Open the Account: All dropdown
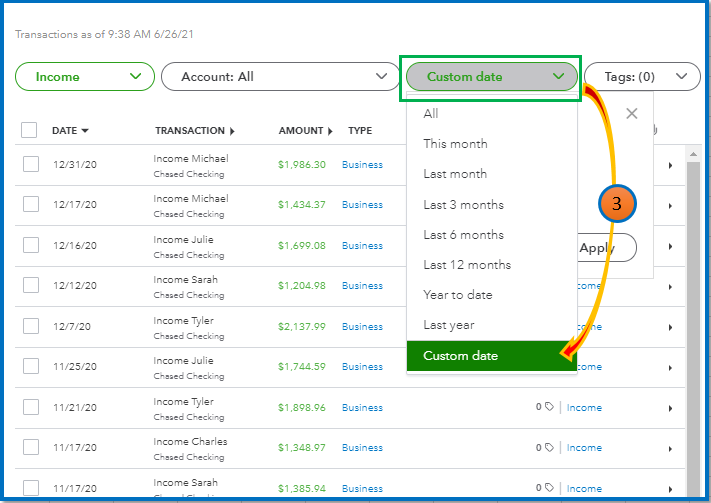This screenshot has width=711, height=503. coord(281,77)
